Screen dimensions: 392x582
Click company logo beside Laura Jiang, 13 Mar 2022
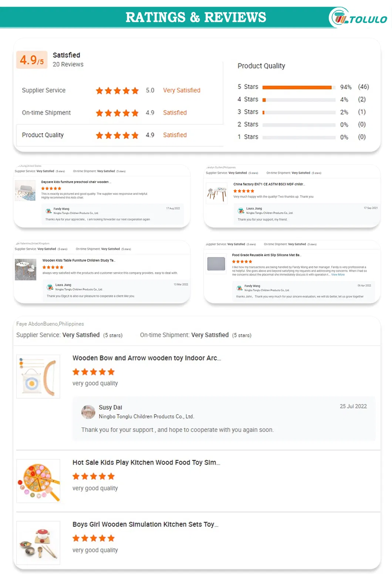[x=50, y=287]
